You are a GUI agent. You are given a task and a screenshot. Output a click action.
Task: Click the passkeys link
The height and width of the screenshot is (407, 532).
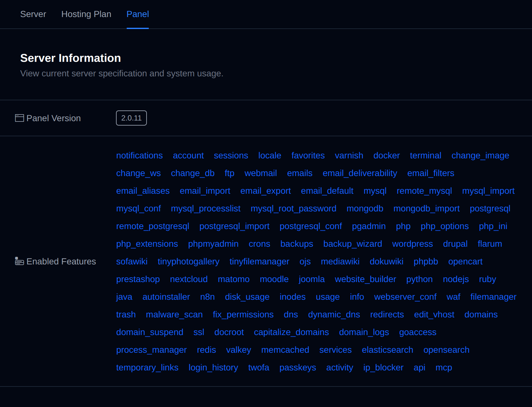coord(298,368)
